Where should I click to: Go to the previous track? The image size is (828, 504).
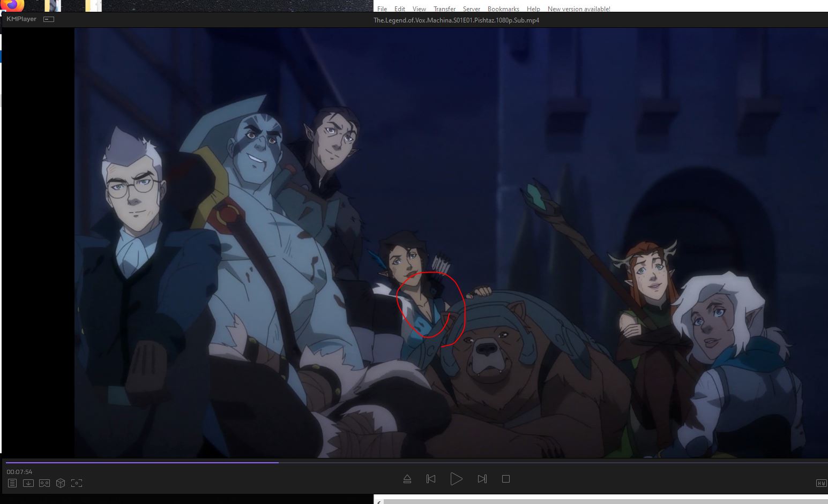[x=431, y=479]
